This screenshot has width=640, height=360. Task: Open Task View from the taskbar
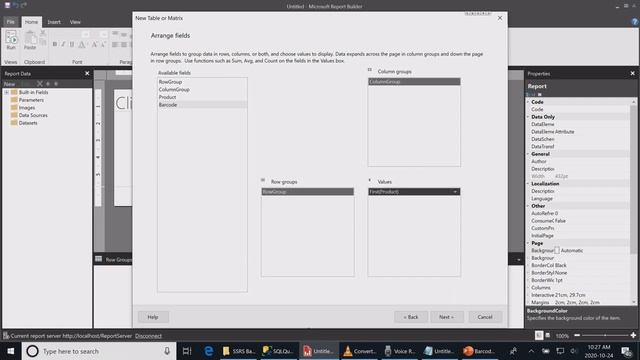pyautogui.click(x=187, y=351)
